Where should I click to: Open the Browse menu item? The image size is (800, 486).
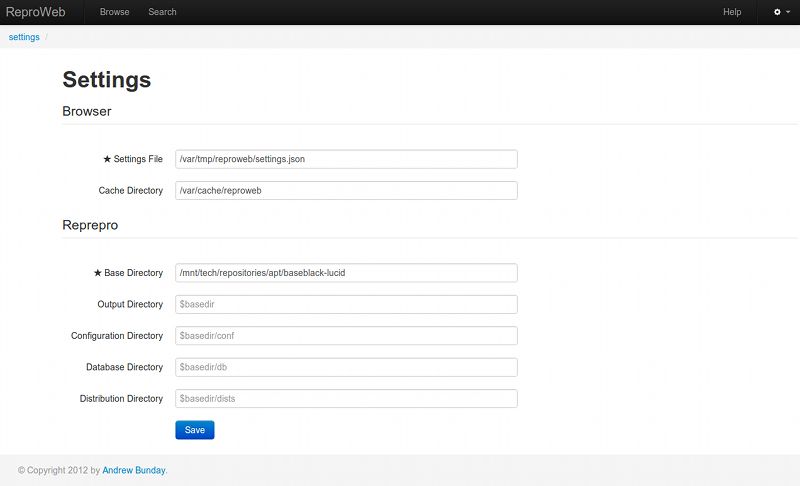(x=114, y=12)
